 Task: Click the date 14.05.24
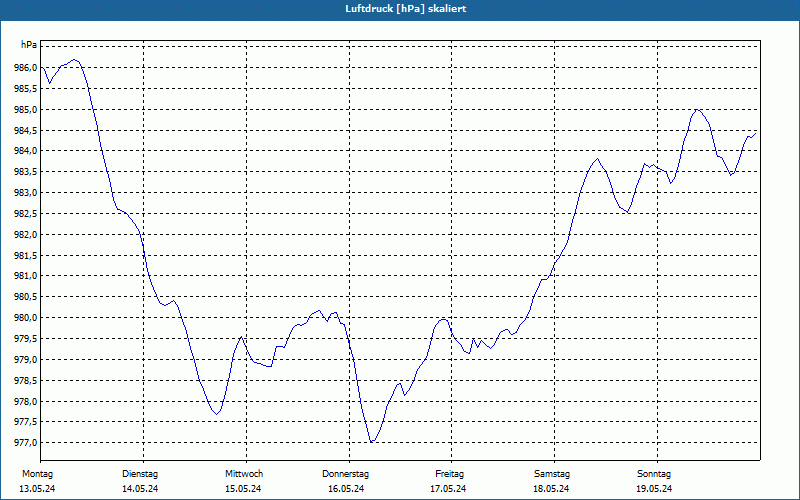pos(140,489)
